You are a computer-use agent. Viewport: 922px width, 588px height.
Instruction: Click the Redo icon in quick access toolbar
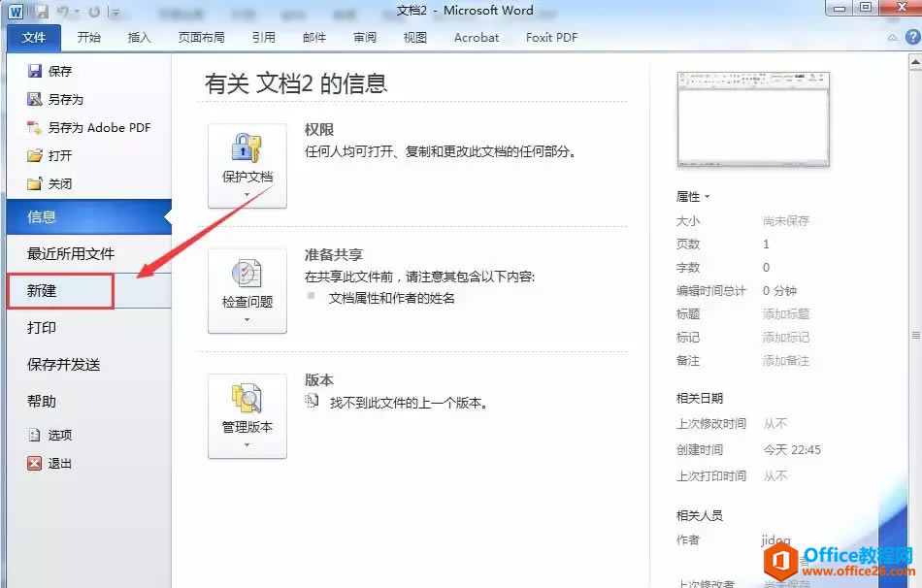(94, 12)
